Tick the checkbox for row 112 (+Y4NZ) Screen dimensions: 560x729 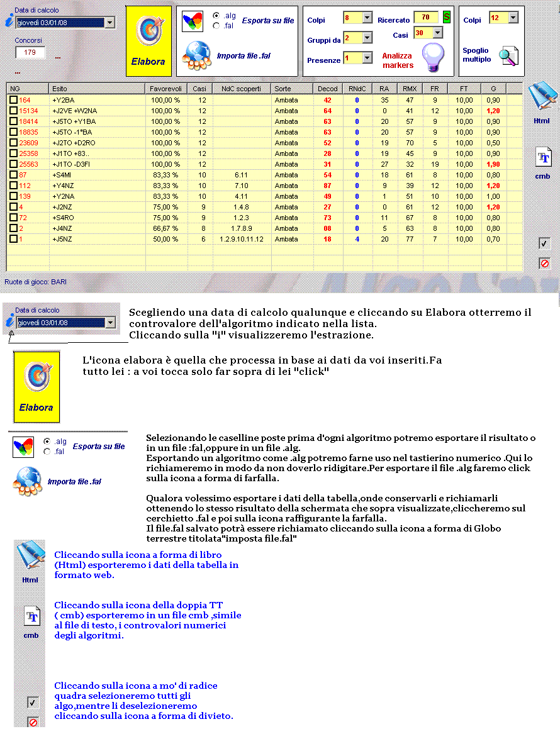[x=13, y=185]
